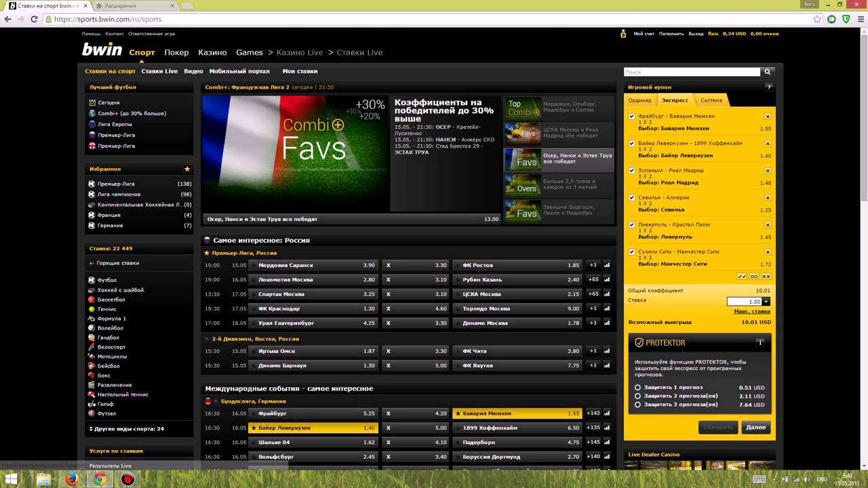
Task: Remove Суонси Сити - Манчестер Сити bet
Action: pos(768,252)
